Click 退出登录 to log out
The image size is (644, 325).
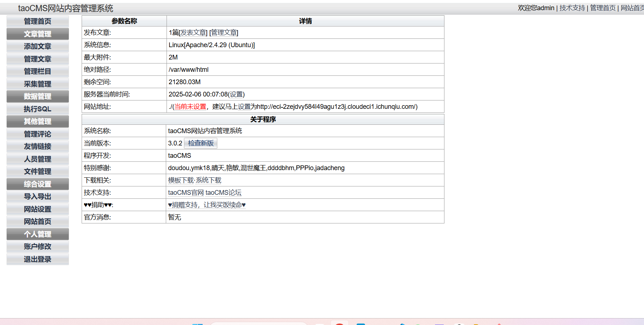[37, 259]
